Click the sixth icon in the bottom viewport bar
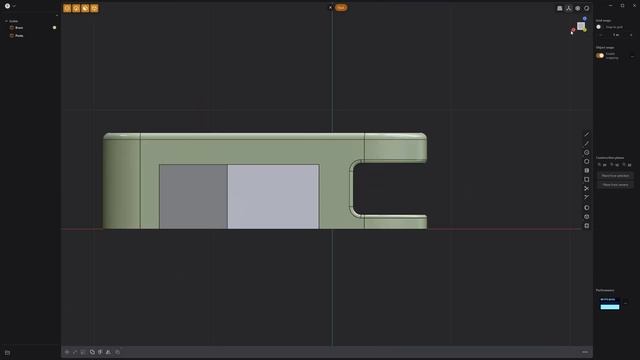 [x=108, y=352]
